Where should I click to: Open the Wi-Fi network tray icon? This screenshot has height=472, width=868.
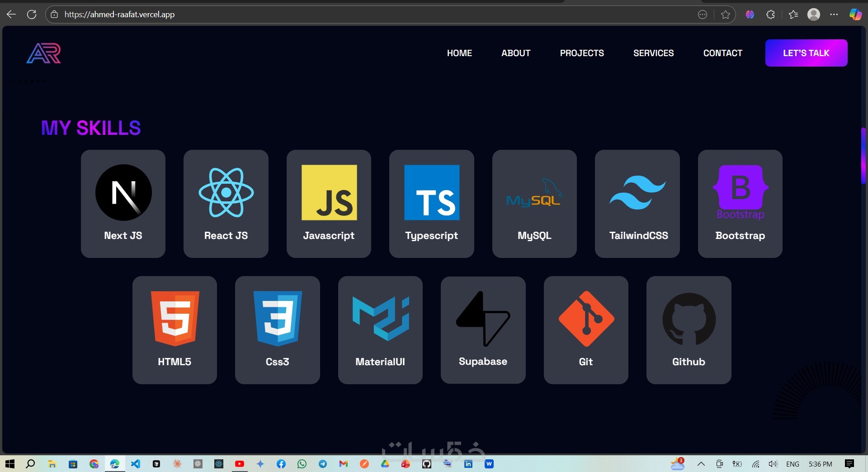point(755,464)
